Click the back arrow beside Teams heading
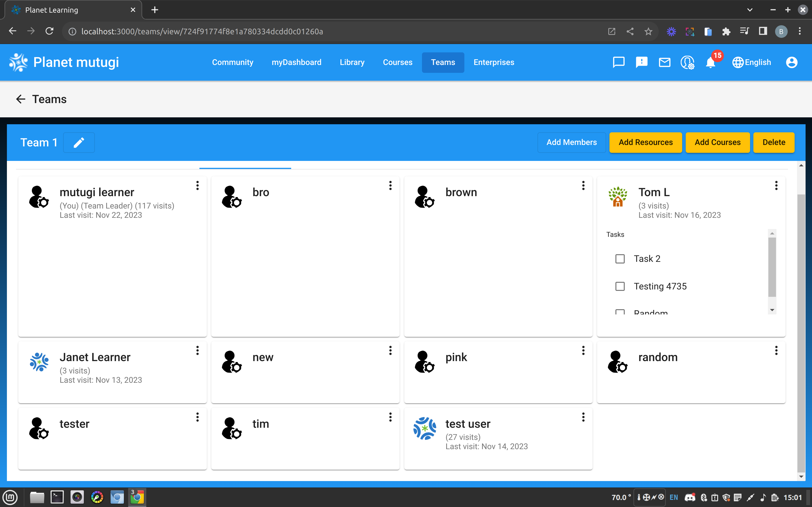Screen dimensions: 812x507 (21, 99)
